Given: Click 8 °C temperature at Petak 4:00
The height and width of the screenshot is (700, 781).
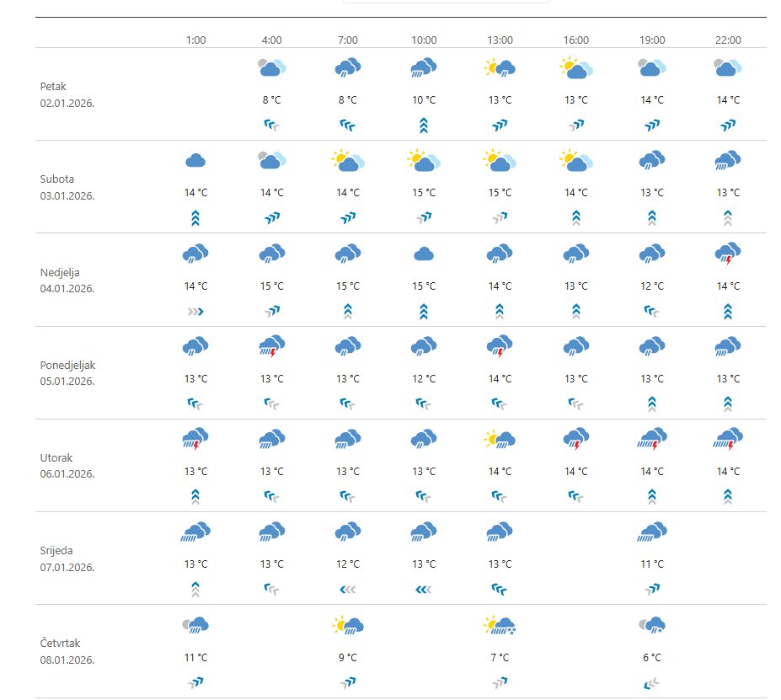Looking at the screenshot, I should coord(272,100).
